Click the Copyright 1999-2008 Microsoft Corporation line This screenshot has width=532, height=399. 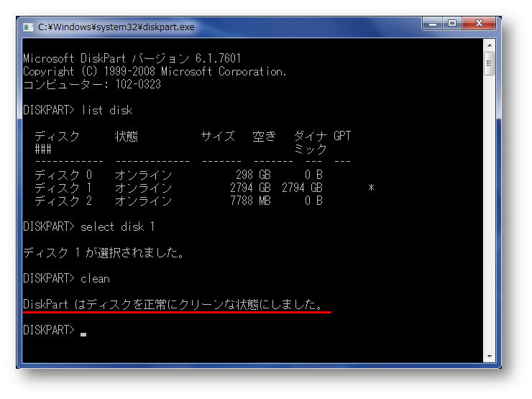pyautogui.click(x=155, y=72)
